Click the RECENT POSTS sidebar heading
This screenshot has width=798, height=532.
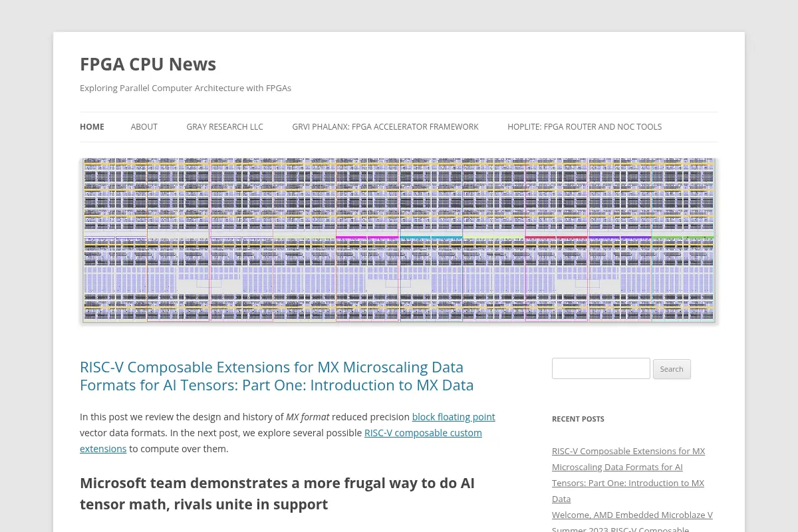coord(578,419)
